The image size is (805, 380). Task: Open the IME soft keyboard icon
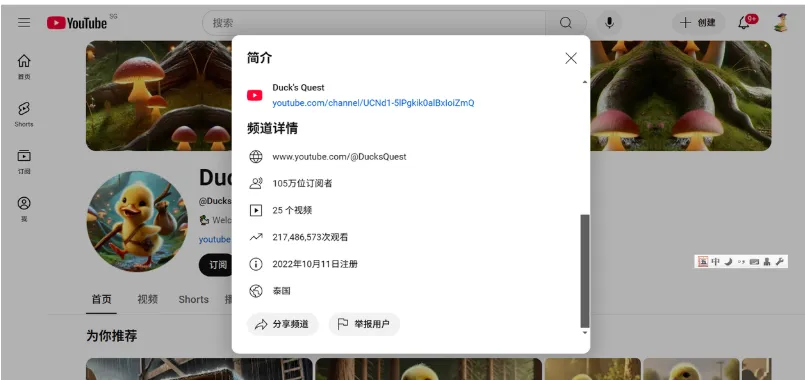pos(754,262)
